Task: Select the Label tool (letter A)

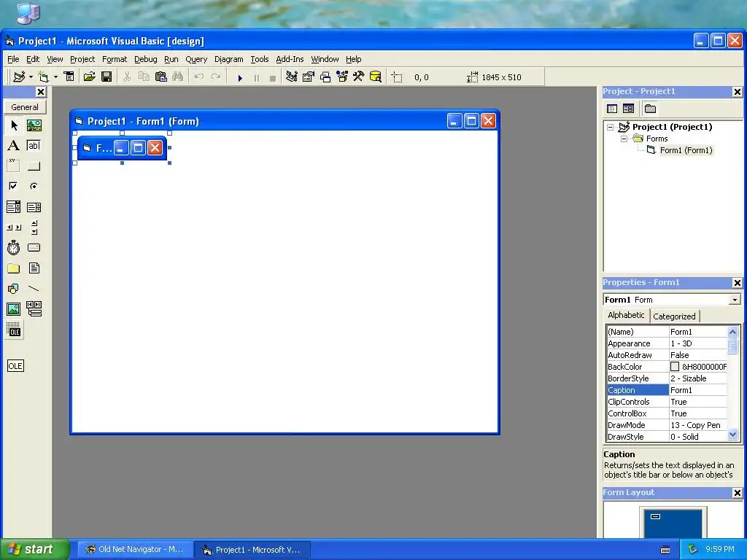Action: (x=14, y=146)
